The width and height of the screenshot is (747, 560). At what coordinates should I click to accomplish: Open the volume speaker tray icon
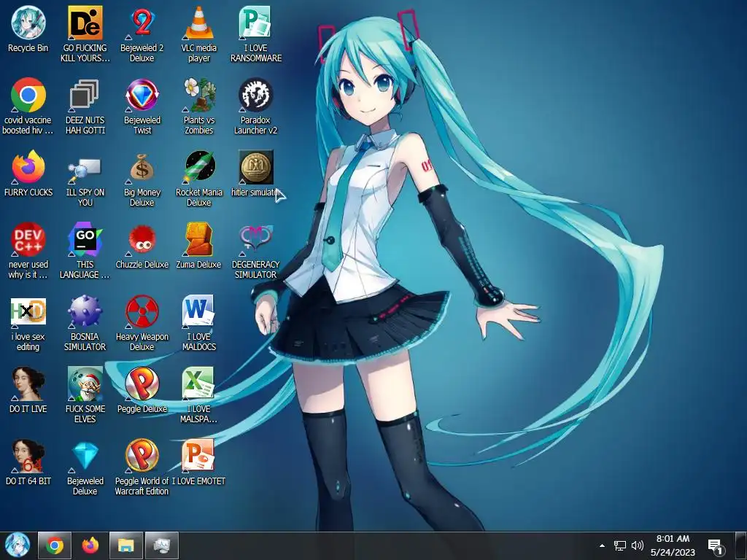(x=638, y=545)
